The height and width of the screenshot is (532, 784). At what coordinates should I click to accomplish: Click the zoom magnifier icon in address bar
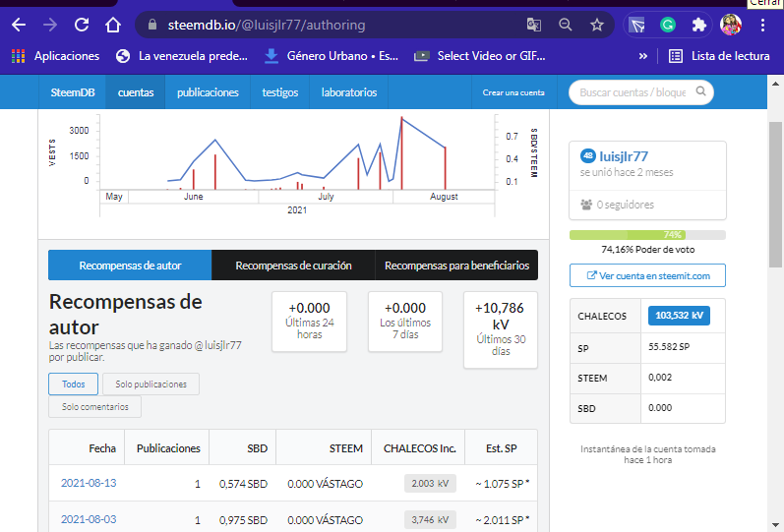566,25
